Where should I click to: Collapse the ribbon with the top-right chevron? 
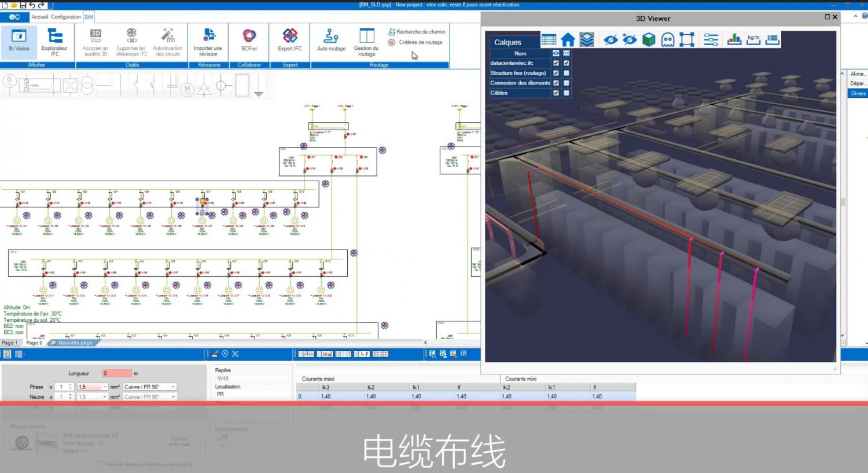pyautogui.click(x=855, y=17)
